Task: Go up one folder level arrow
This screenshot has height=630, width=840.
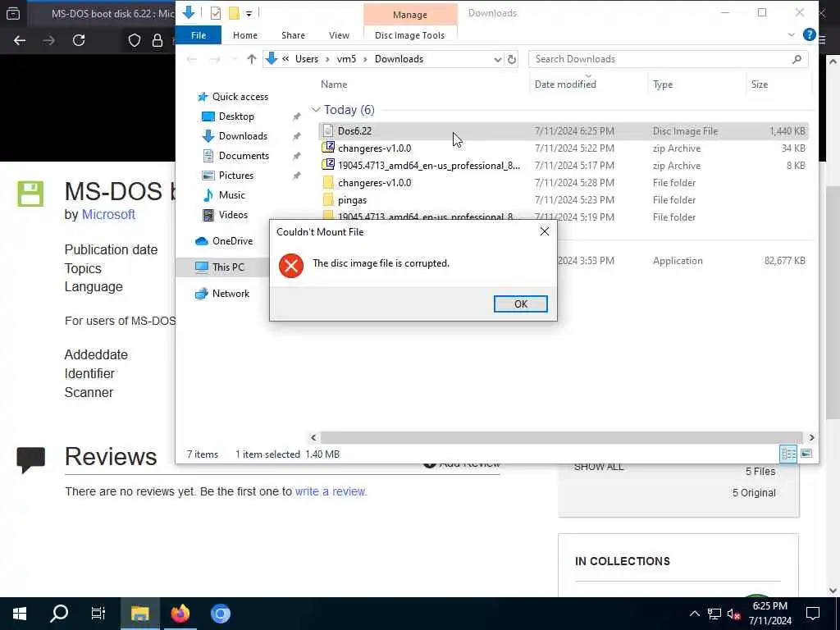Action: tap(251, 59)
